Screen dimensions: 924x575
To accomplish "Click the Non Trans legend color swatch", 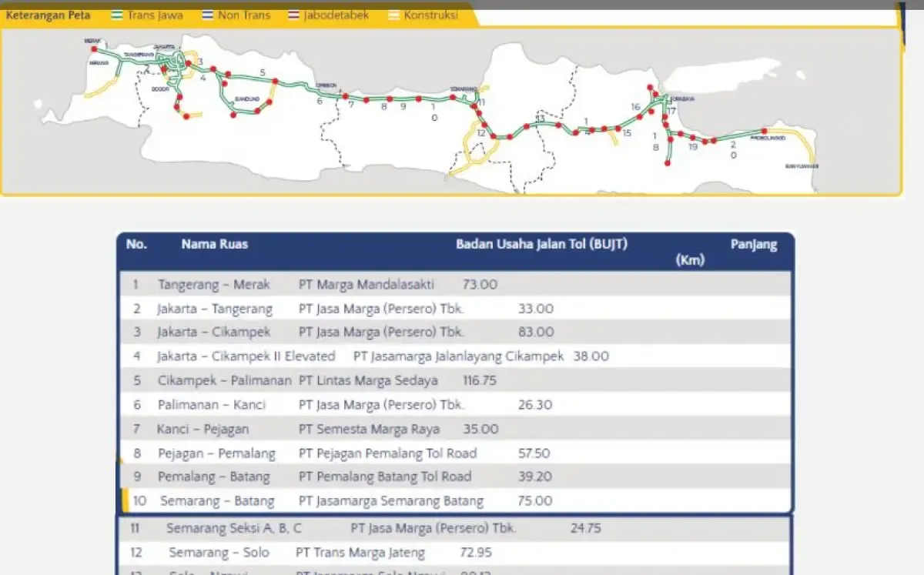I will pyautogui.click(x=208, y=15).
